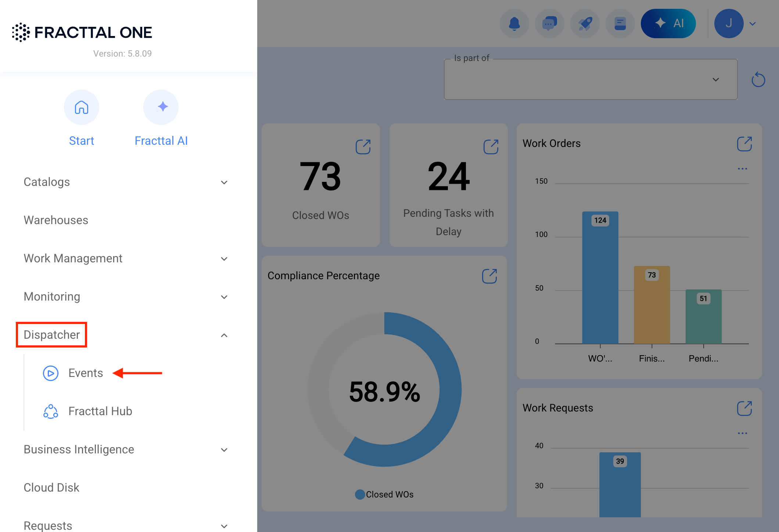Screen dimensions: 779x532
Task: Open the notifications bell icon
Action: (514, 24)
